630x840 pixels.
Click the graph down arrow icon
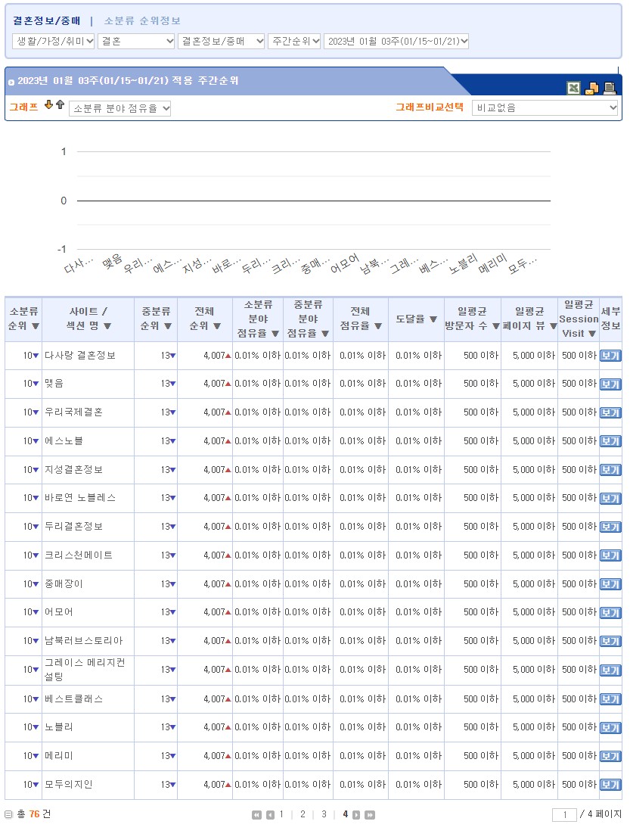click(49, 105)
